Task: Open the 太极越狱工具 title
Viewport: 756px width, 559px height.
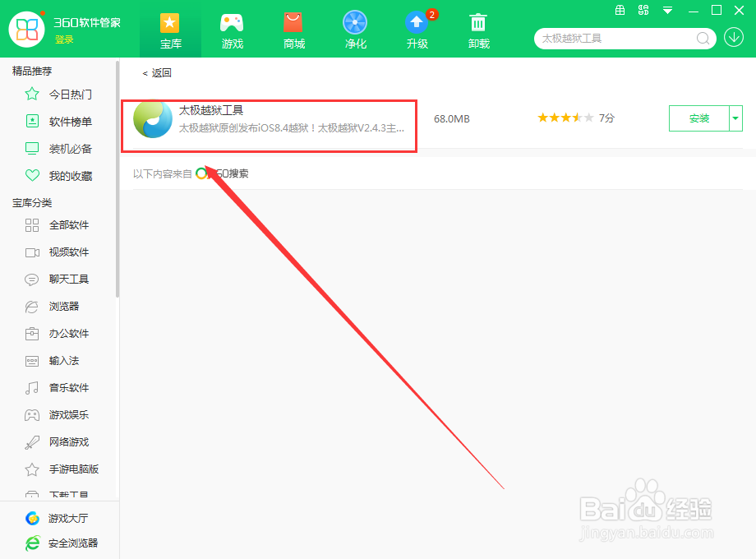Action: pos(211,110)
